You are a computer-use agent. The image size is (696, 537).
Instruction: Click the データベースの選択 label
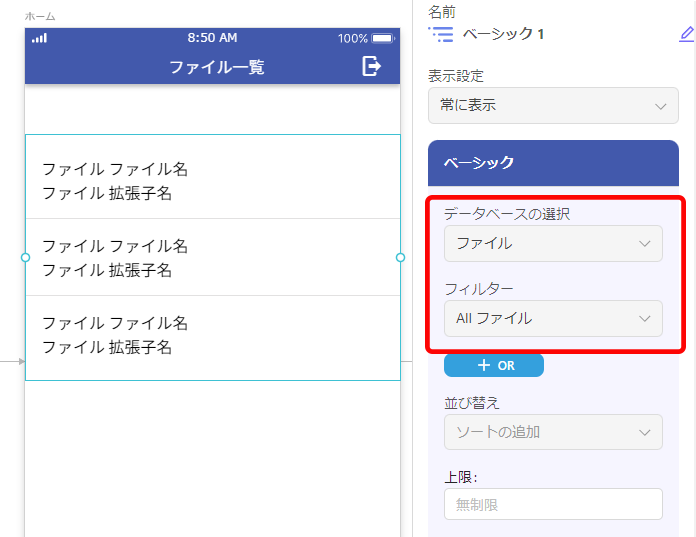[x=507, y=214]
